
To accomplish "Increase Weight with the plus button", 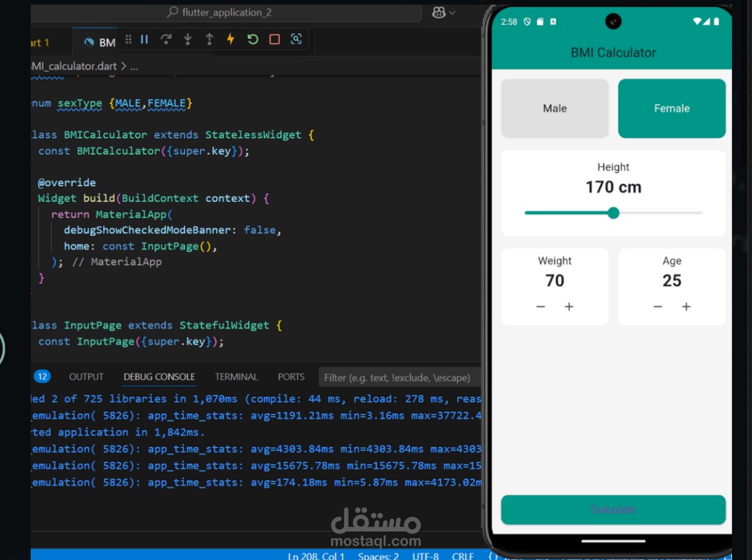I will coord(569,307).
